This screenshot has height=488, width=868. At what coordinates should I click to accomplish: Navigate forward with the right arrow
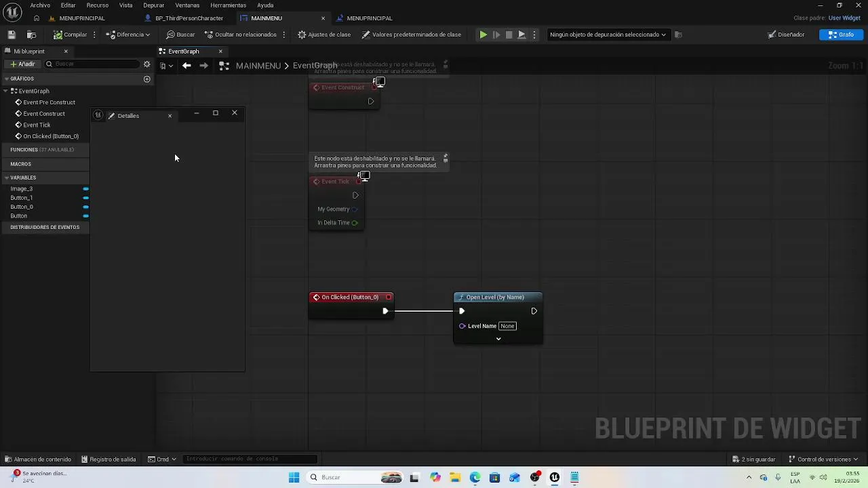(203, 66)
